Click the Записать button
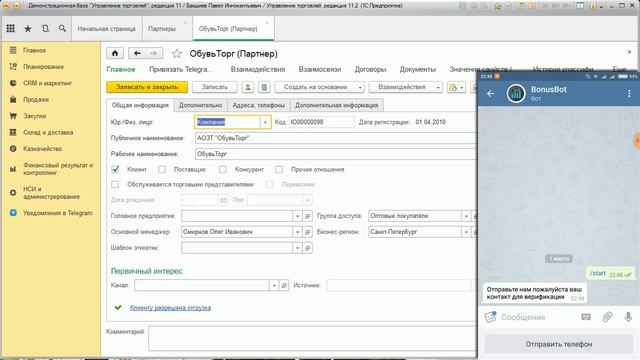The width and height of the screenshot is (640, 360). click(x=214, y=87)
